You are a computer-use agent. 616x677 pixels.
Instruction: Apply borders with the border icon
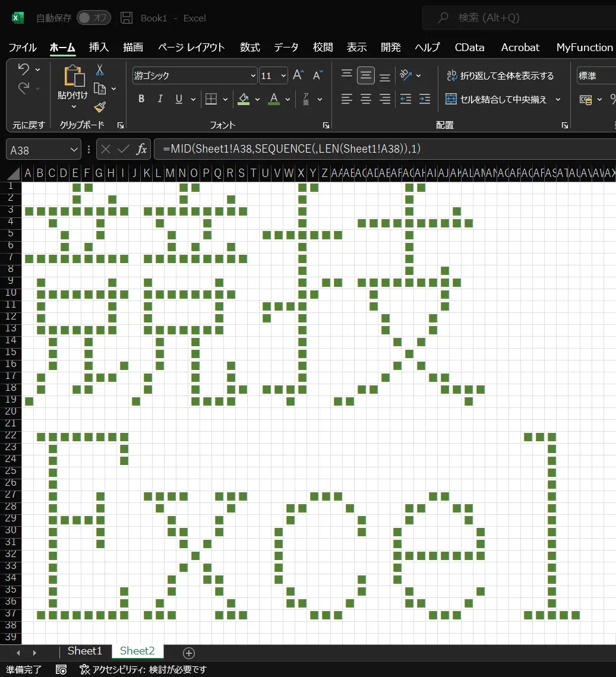[211, 99]
